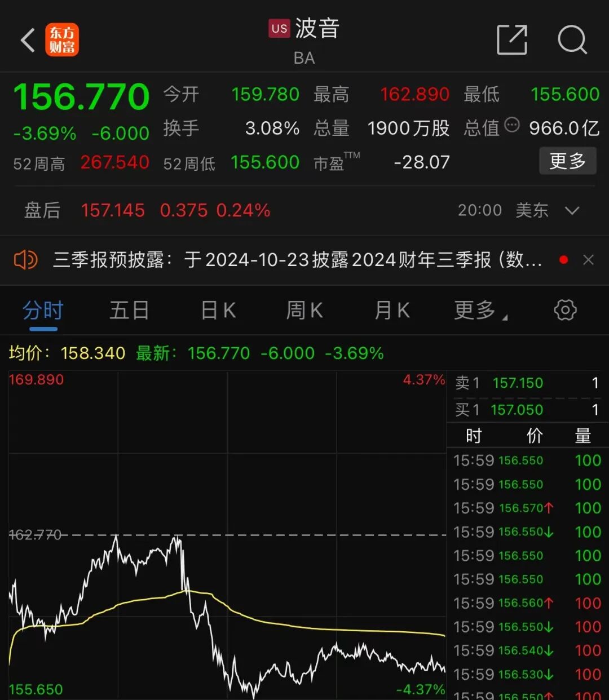The height and width of the screenshot is (700, 609).
Task: Tap the 169.890 chart upper bound label
Action: [36, 380]
